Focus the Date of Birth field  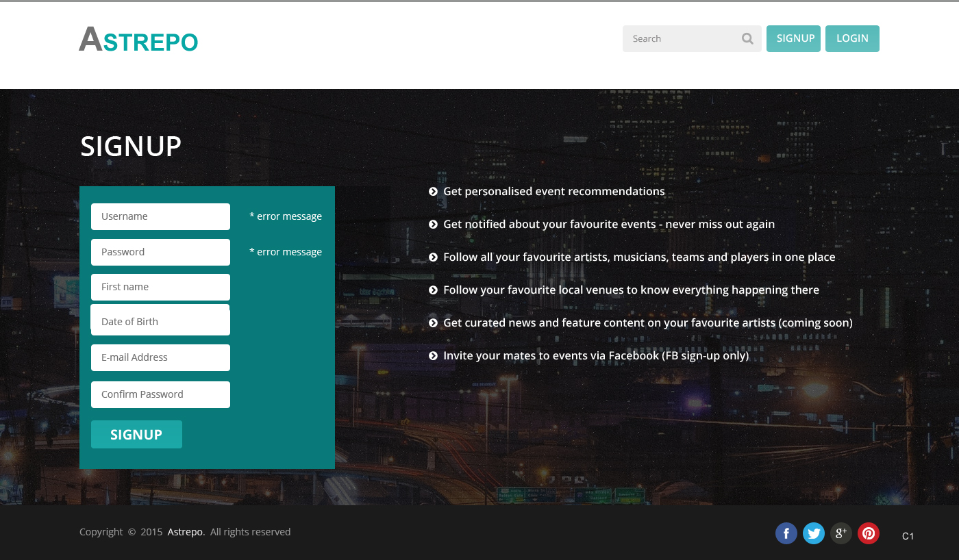tap(160, 321)
